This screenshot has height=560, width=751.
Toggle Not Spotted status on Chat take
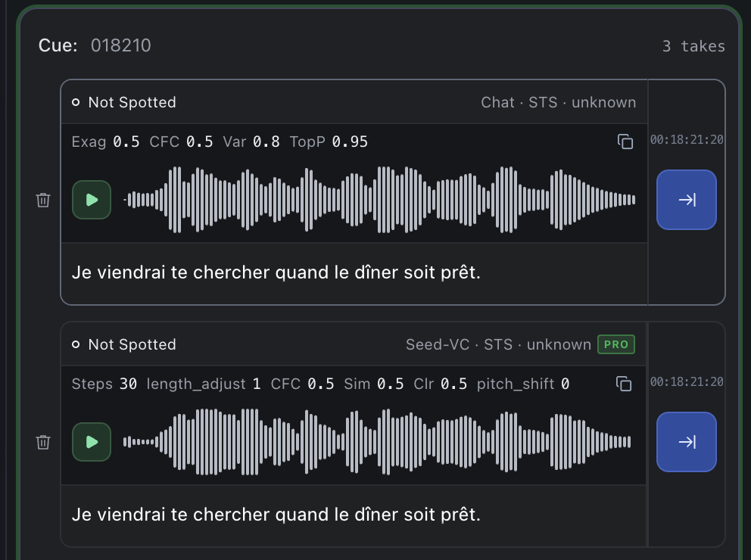tap(124, 102)
